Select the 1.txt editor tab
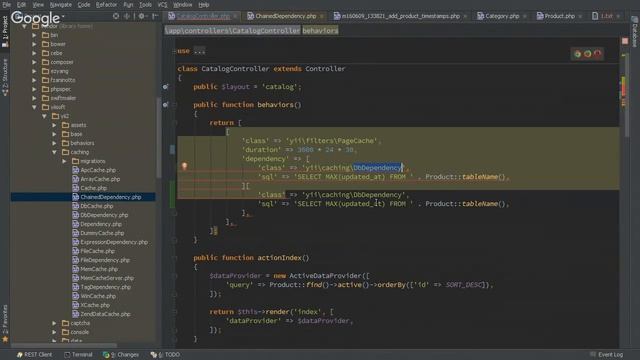This screenshot has height=360, width=640. [606, 16]
